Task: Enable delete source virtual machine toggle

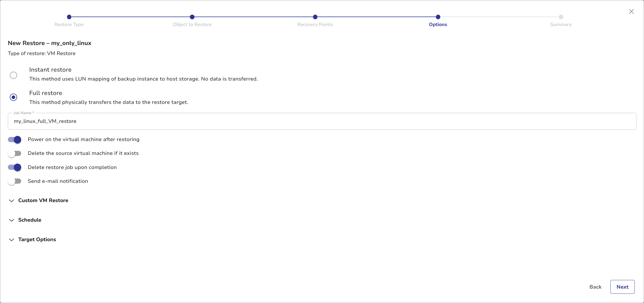Action: coord(15,154)
